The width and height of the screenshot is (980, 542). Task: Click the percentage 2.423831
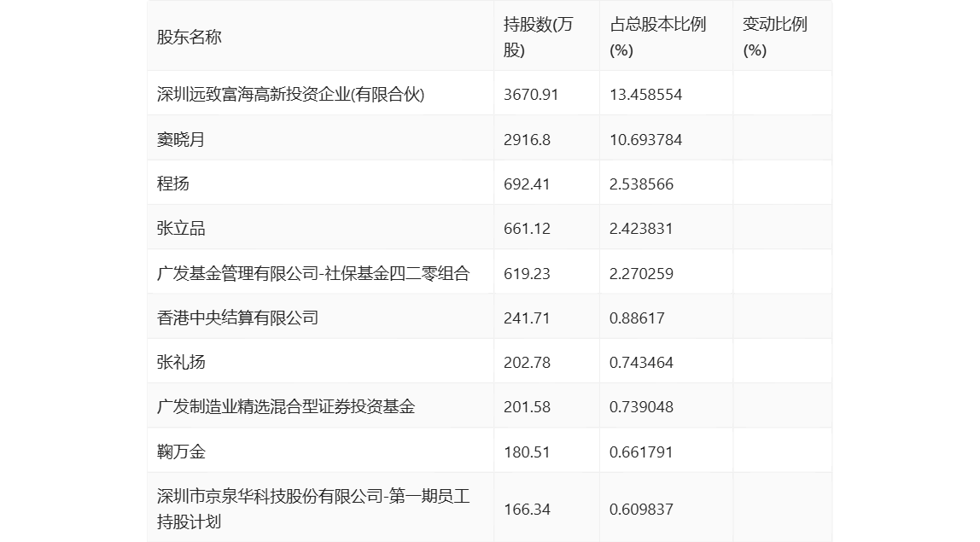[641, 228]
